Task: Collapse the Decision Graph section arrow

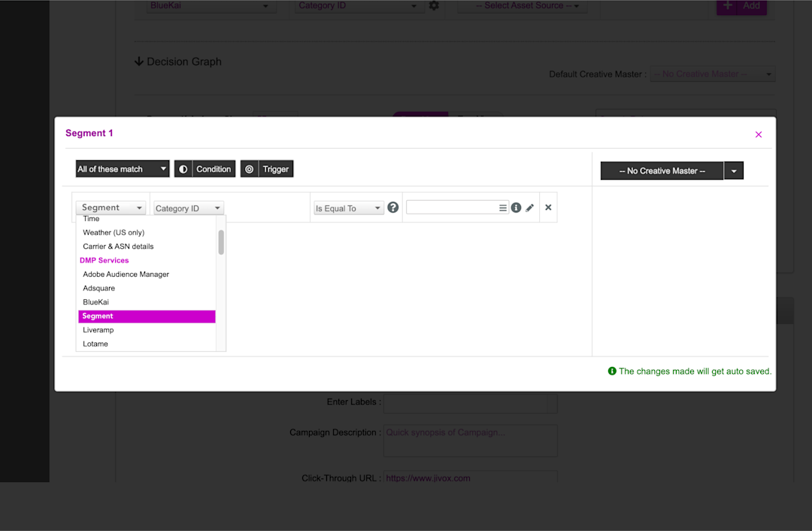Action: click(x=139, y=62)
